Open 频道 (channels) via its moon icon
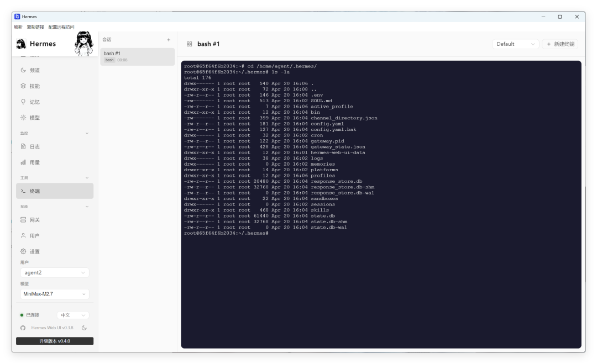 pyautogui.click(x=23, y=70)
